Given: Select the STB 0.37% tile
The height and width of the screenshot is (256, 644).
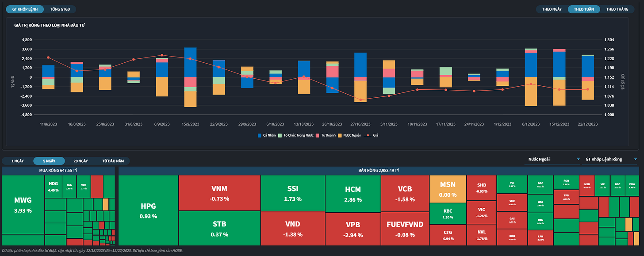Looking at the screenshot, I should point(219,228).
